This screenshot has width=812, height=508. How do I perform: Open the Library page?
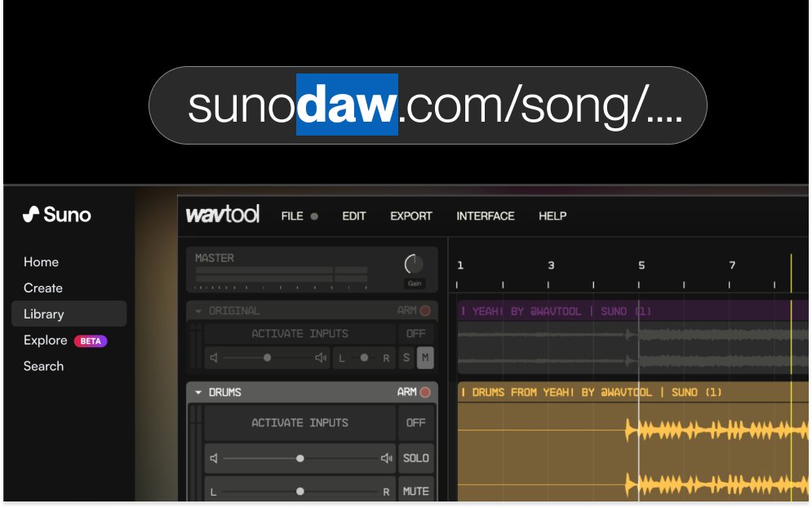tap(69, 314)
